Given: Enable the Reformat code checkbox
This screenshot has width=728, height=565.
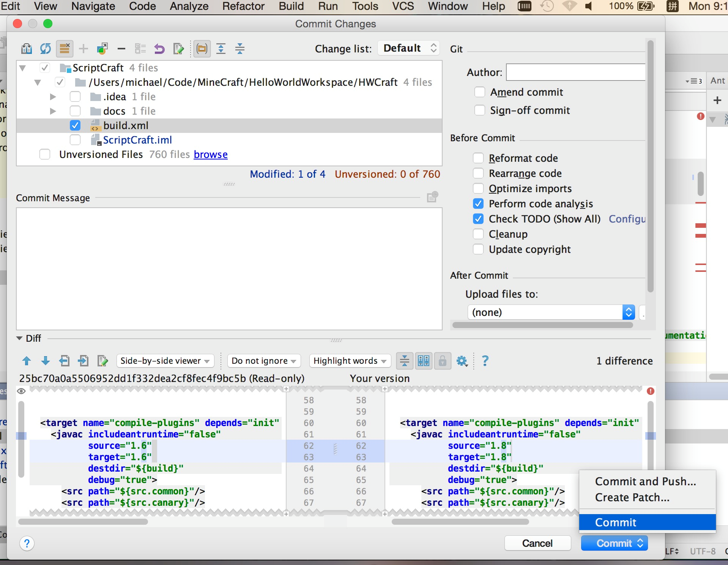Looking at the screenshot, I should click(478, 158).
